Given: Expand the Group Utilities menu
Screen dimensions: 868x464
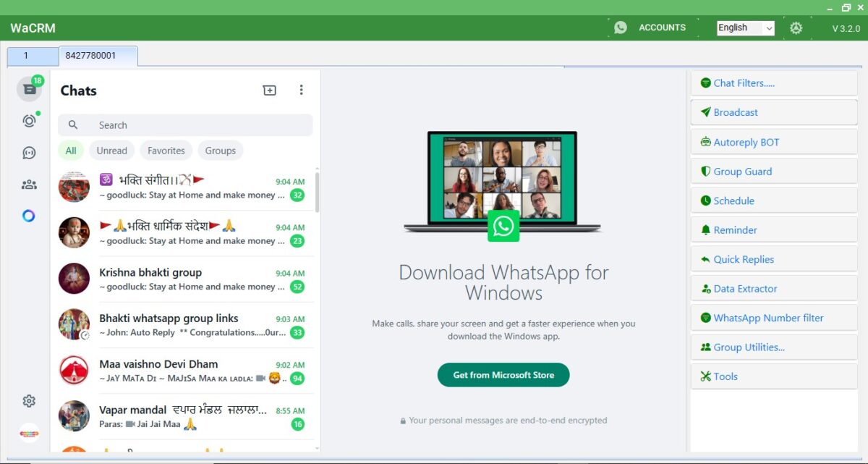Looking at the screenshot, I should point(773,347).
